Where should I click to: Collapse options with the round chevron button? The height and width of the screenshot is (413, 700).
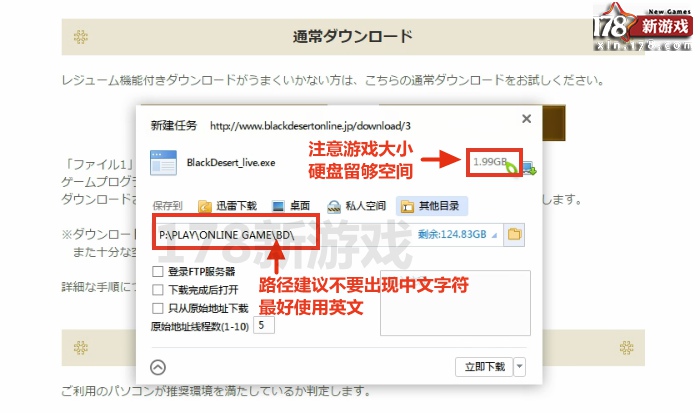(158, 367)
